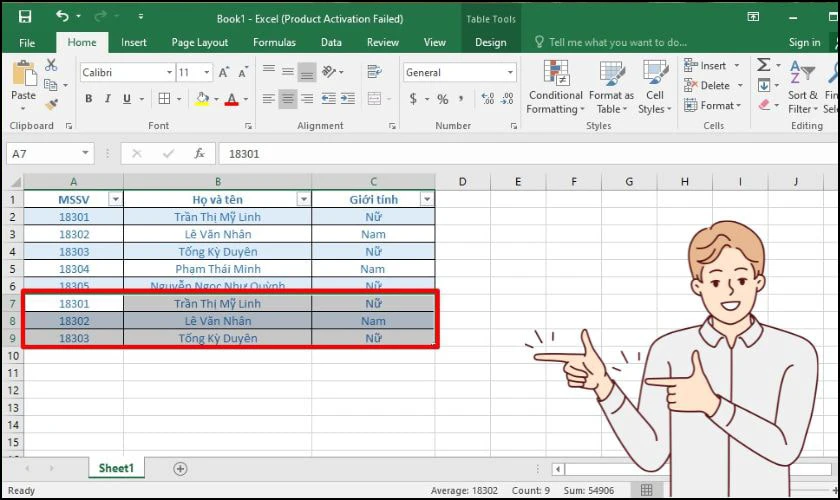Add a new sheet with plus button

tap(181, 469)
